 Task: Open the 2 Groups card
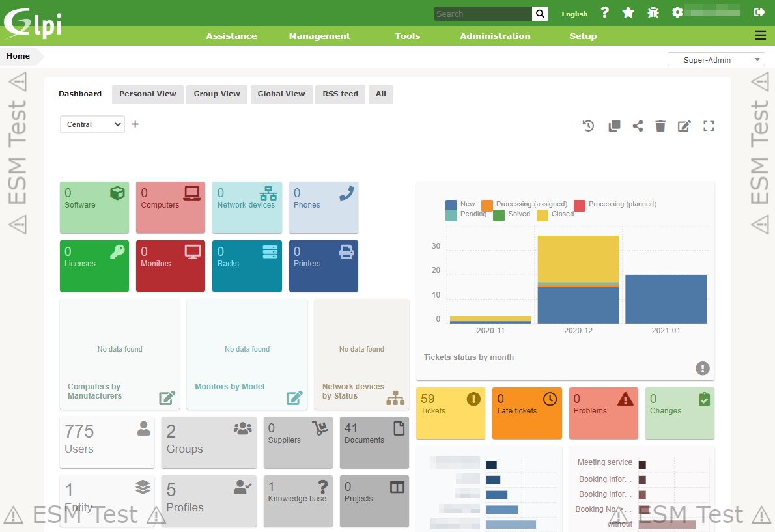point(209,442)
